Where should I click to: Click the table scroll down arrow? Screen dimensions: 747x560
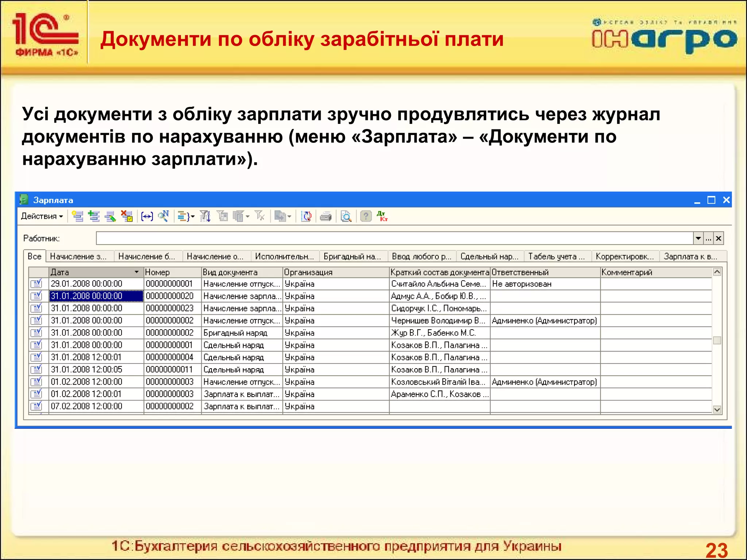[717, 409]
